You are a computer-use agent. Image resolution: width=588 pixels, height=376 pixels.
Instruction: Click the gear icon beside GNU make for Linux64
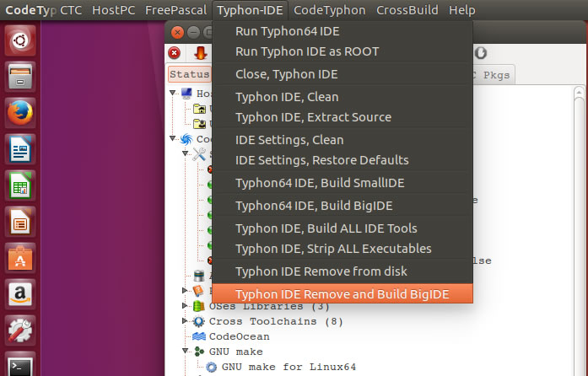point(212,367)
